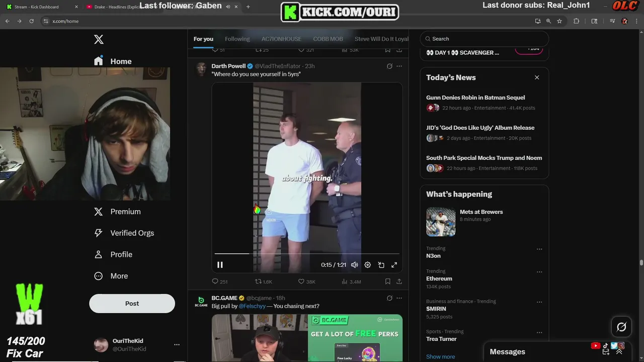The image size is (644, 362).
Task: Open Gunn Denies Robin in Batman Sequel
Action: click(475, 98)
